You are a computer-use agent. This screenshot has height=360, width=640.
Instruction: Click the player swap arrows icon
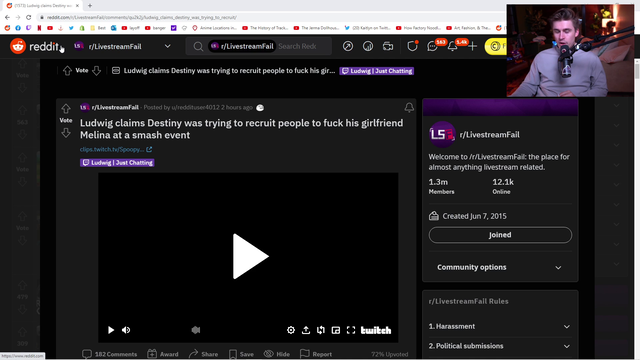pos(321,330)
